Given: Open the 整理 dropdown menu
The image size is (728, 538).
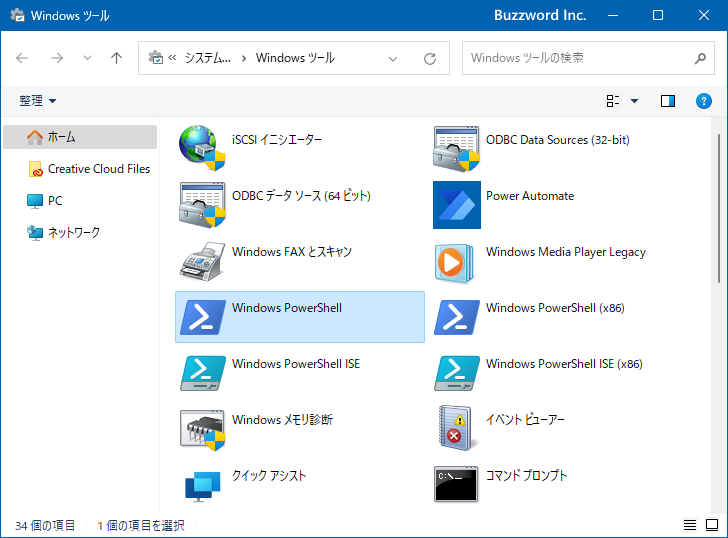Looking at the screenshot, I should pos(37,101).
